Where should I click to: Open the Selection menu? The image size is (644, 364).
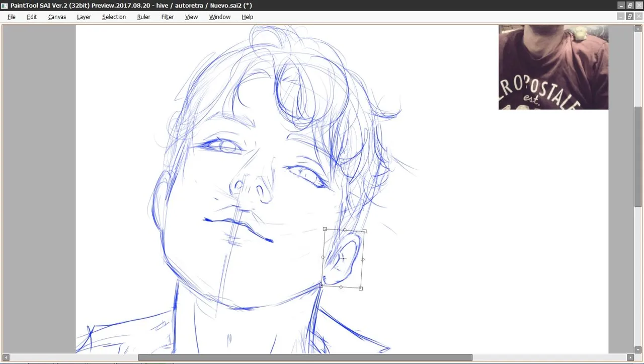coord(114,17)
